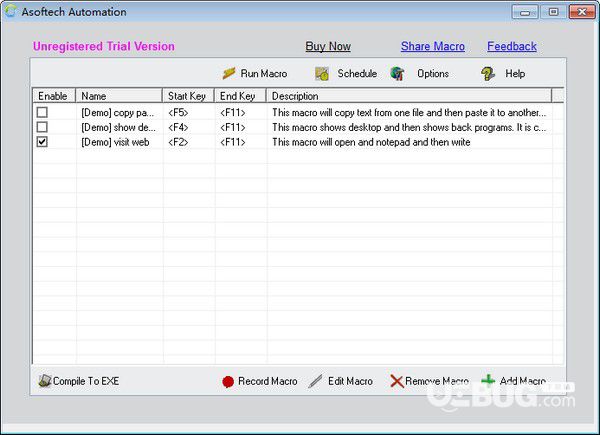600x435 pixels.
Task: Click the <F4> start key cell
Action: pyautogui.click(x=178, y=127)
